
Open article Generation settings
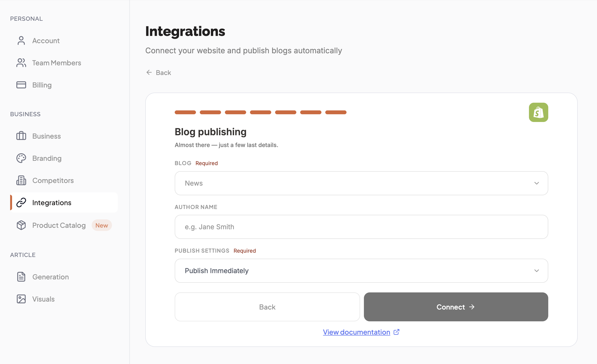[x=64, y=277]
